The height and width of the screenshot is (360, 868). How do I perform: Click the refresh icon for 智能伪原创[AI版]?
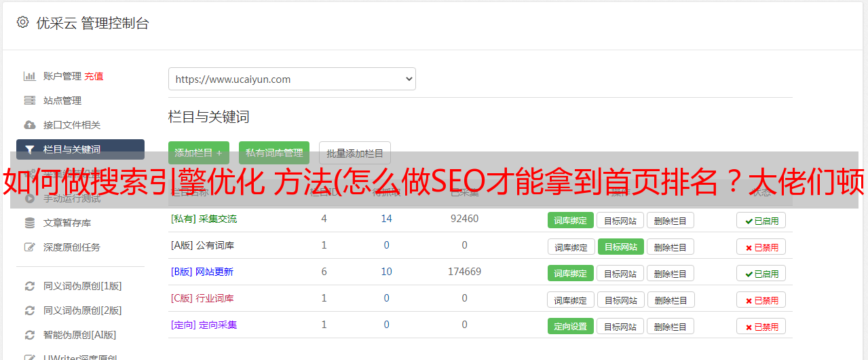30,335
